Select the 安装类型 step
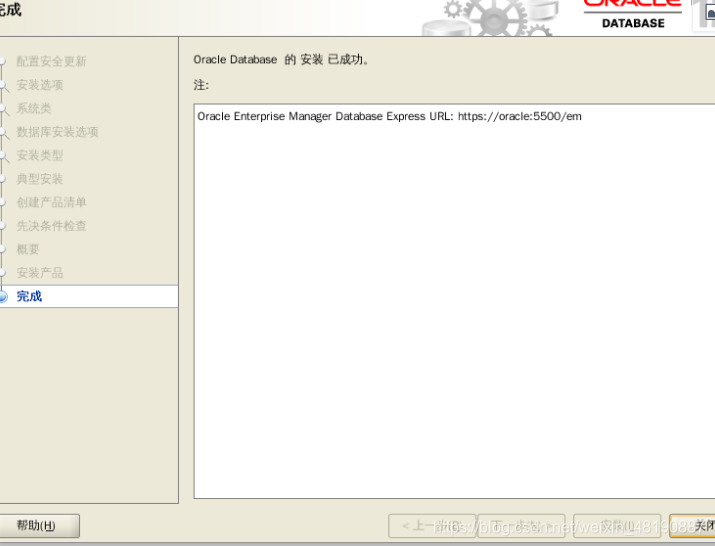 [x=40, y=156]
